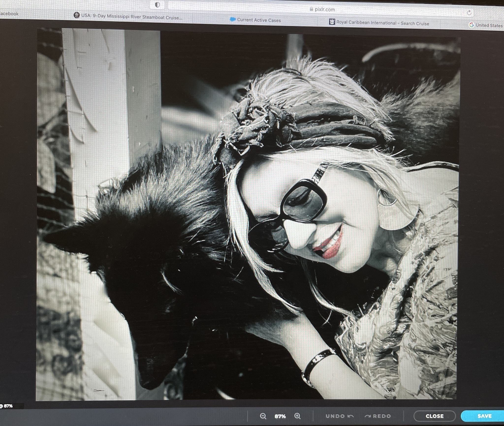Viewport: 504px width, 426px height.
Task: Click the privacy shield icon in the toolbar
Action: point(157,5)
